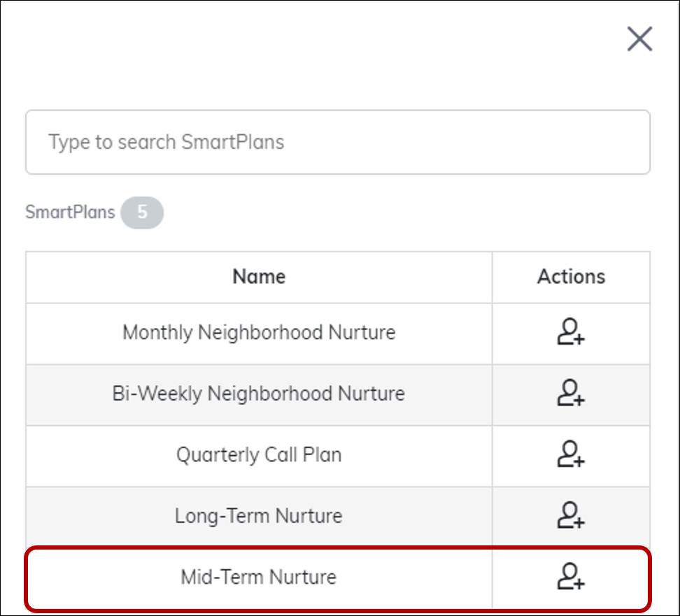Choose the highlighted Mid-Term Nurture entry
Viewport: 680px width, 616px height.
[x=259, y=578]
